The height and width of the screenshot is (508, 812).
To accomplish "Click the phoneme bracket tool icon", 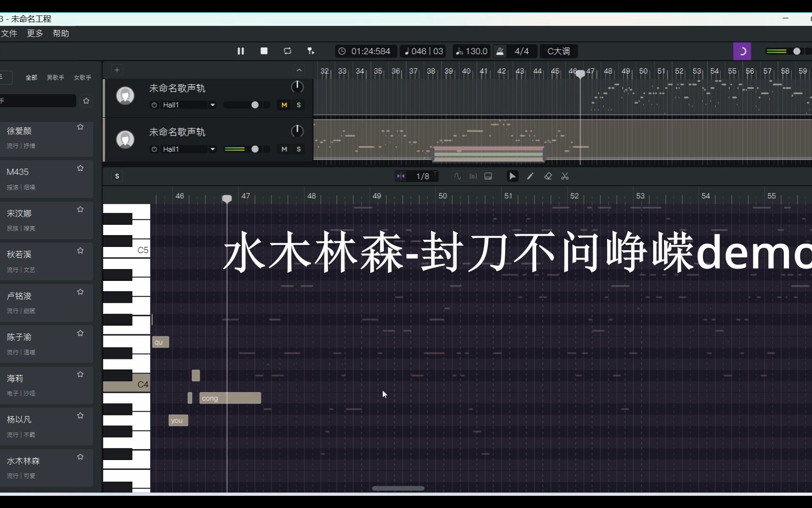I will click(x=473, y=176).
